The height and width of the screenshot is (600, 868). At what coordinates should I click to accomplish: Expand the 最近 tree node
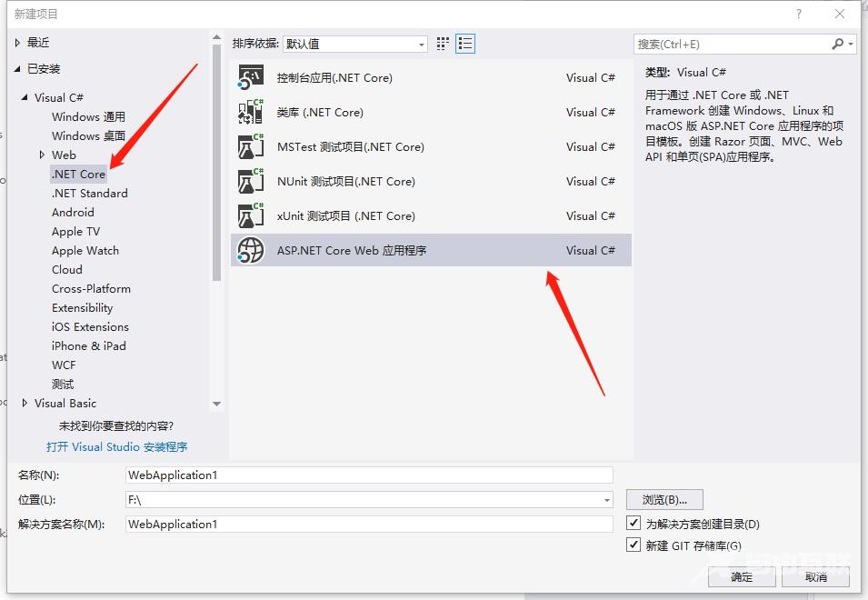pos(17,42)
